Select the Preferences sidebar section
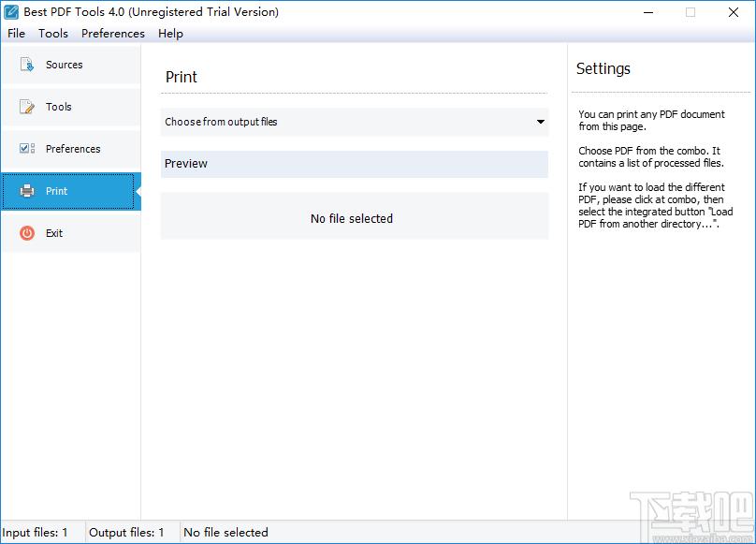Screen dimensions: 756x544 point(71,149)
